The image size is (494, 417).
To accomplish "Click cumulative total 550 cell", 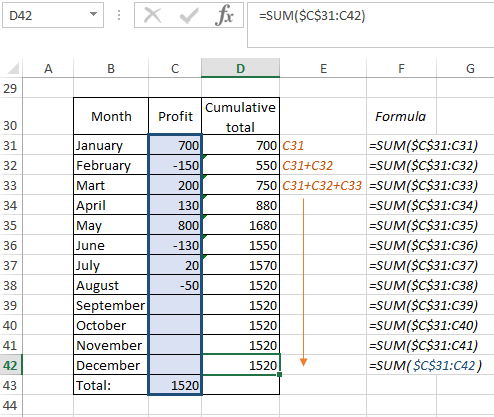I will pos(240,165).
